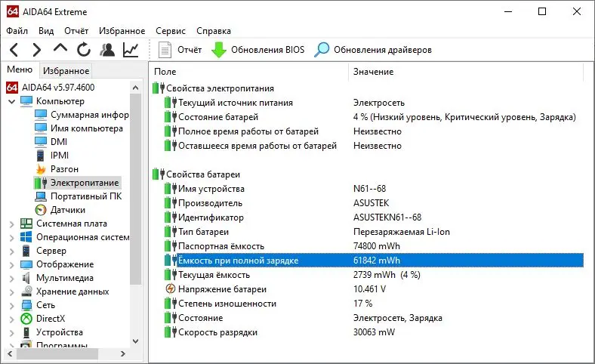Switch to the Меню sidebar tab

[x=20, y=69]
